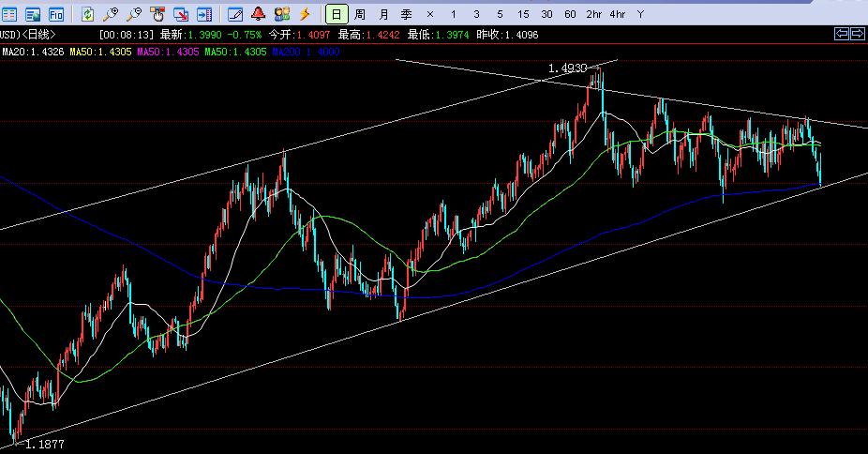Click the green MA50:1.4305 label

[x=236, y=52]
